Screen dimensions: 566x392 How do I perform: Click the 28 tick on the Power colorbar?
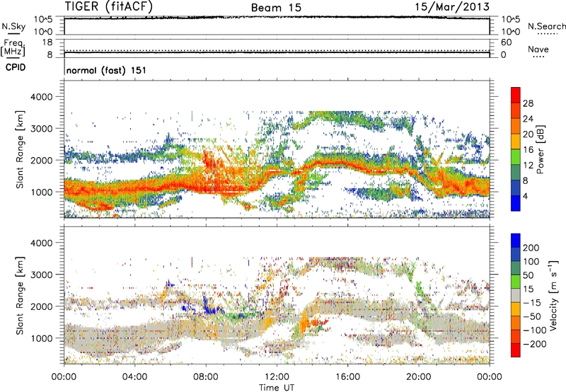pos(528,103)
